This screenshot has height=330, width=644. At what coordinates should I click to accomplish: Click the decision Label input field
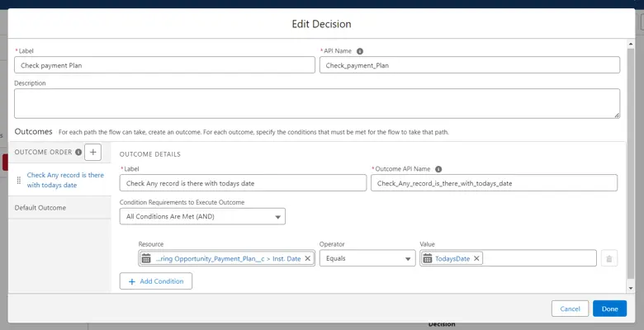(x=164, y=65)
